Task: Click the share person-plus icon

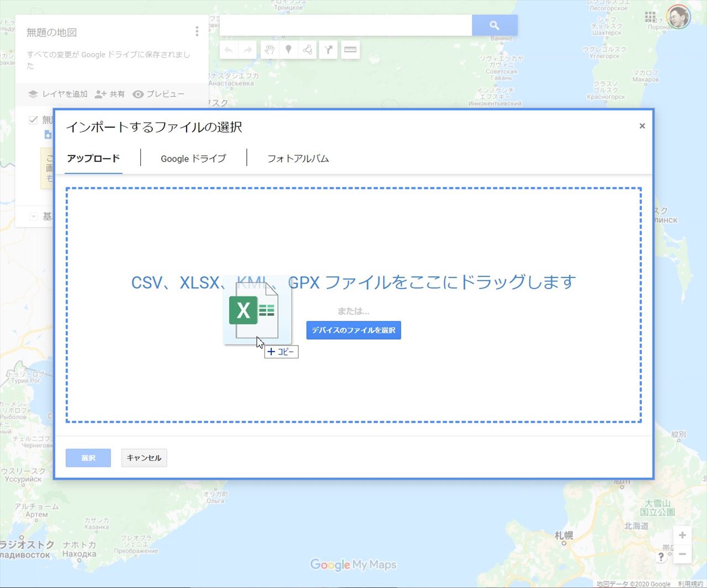Action: 101,94
